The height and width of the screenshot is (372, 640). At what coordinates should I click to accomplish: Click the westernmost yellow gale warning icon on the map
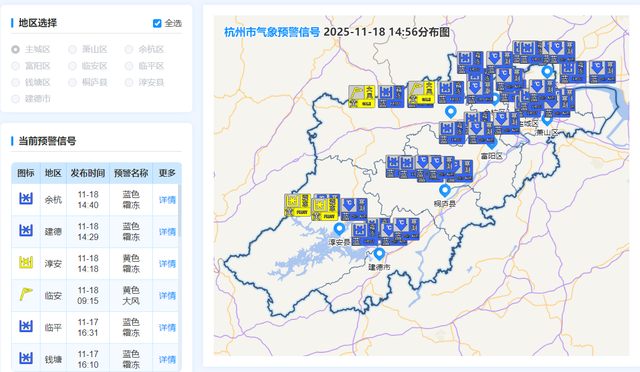pyautogui.click(x=362, y=97)
